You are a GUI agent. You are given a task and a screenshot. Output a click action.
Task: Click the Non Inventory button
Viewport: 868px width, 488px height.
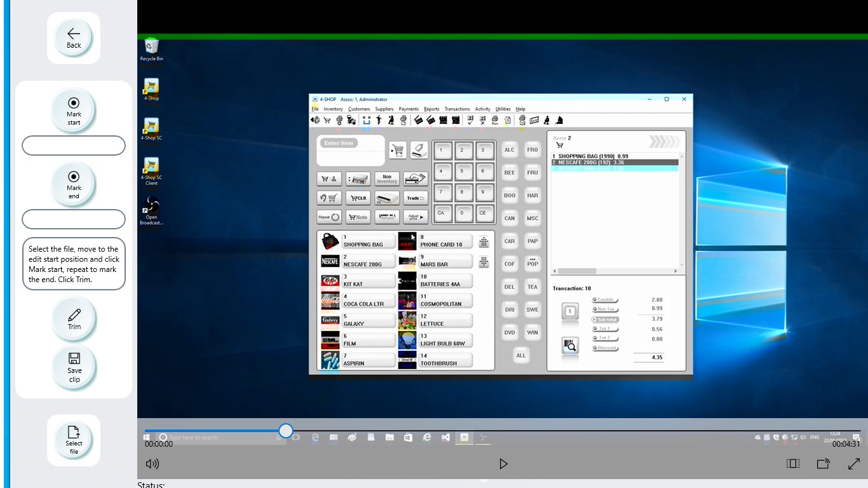[x=386, y=179]
